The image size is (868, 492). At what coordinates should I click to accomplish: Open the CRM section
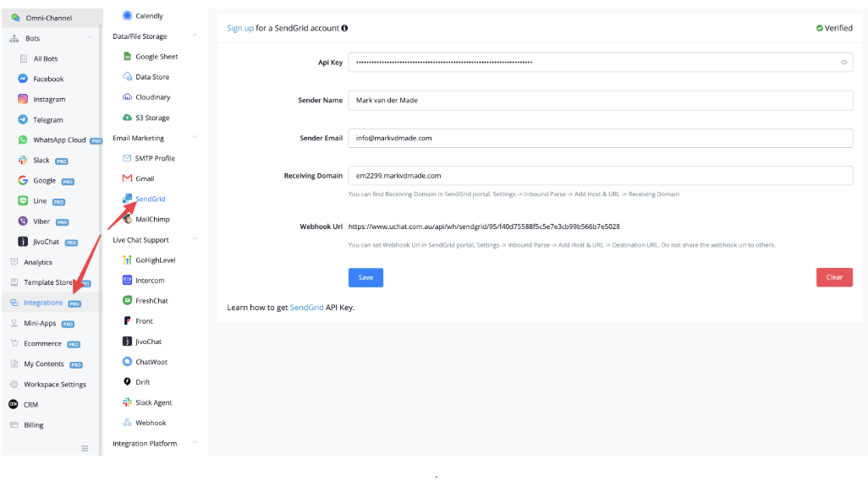[x=30, y=405]
